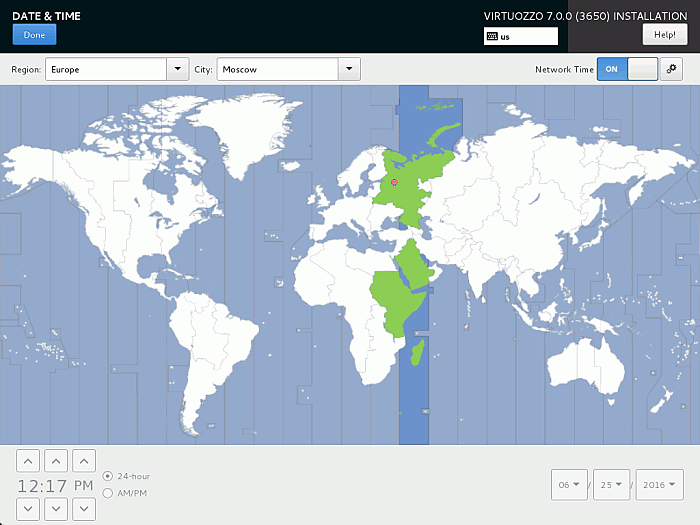700x525 pixels.
Task: Open the Help! dialog
Action: tap(664, 35)
